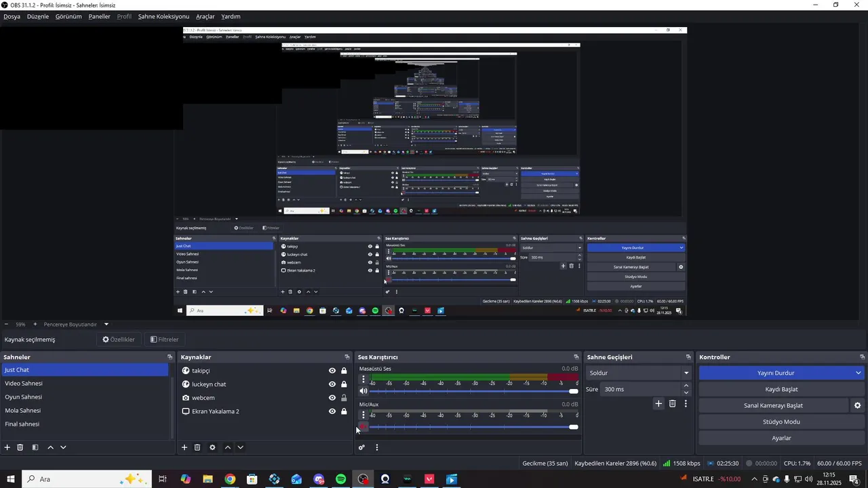The width and height of the screenshot is (868, 488).
Task: Open the scene filters icon in the Sahneler toolbar
Action: [x=35, y=447]
